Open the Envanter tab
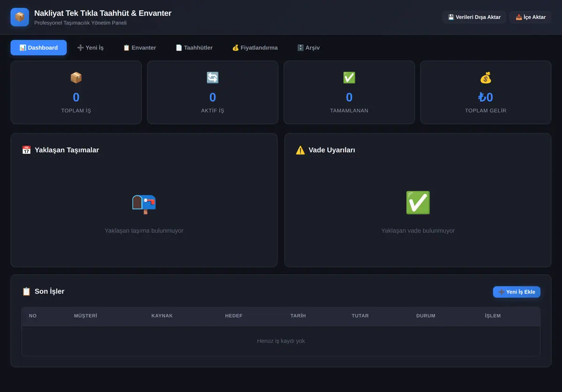 tap(140, 48)
